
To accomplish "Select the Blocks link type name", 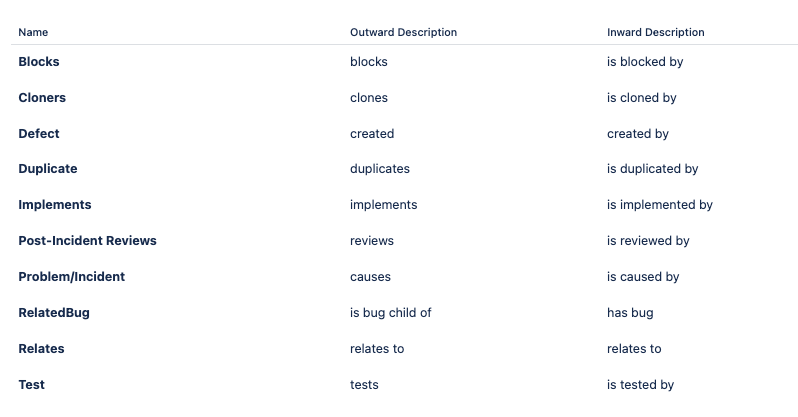I will click(x=39, y=62).
